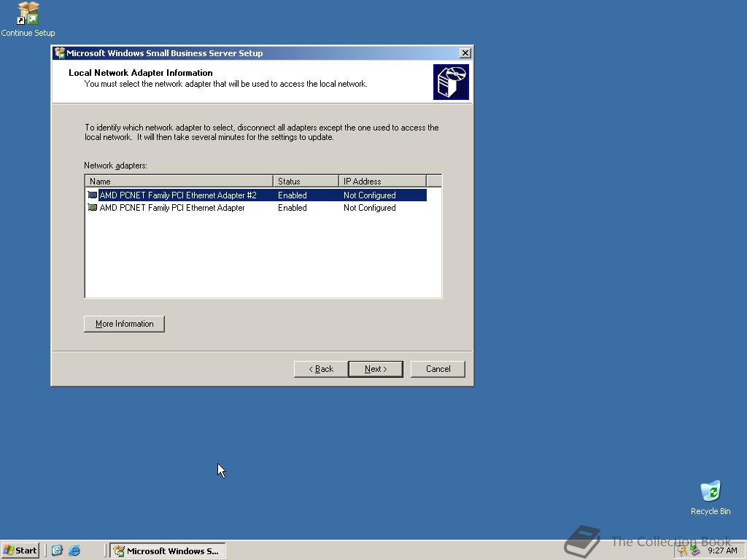Click the Show Desktop quick launch icon
The width and height of the screenshot is (747, 560).
click(x=57, y=551)
